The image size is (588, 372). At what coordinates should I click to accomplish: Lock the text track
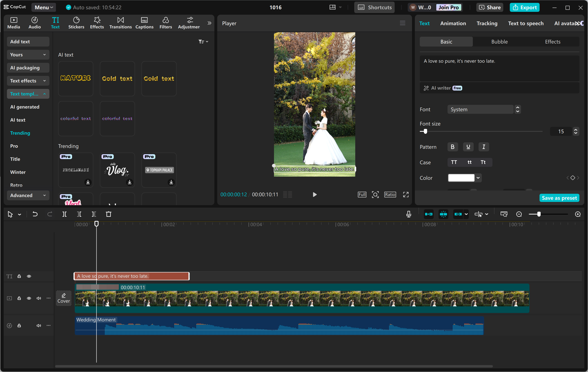19,276
